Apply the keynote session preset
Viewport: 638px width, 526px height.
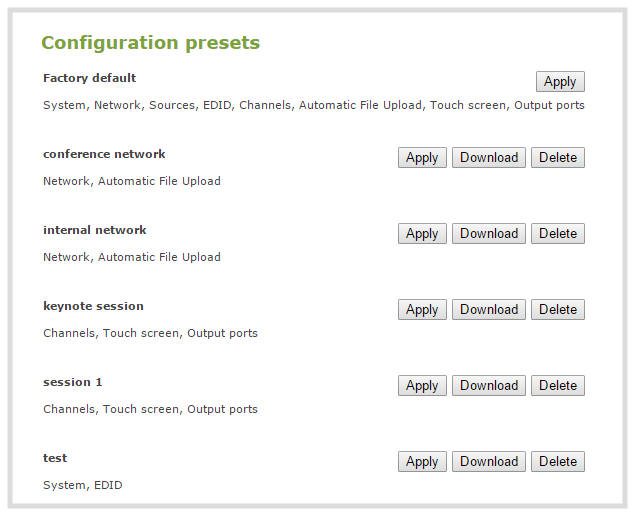point(422,310)
